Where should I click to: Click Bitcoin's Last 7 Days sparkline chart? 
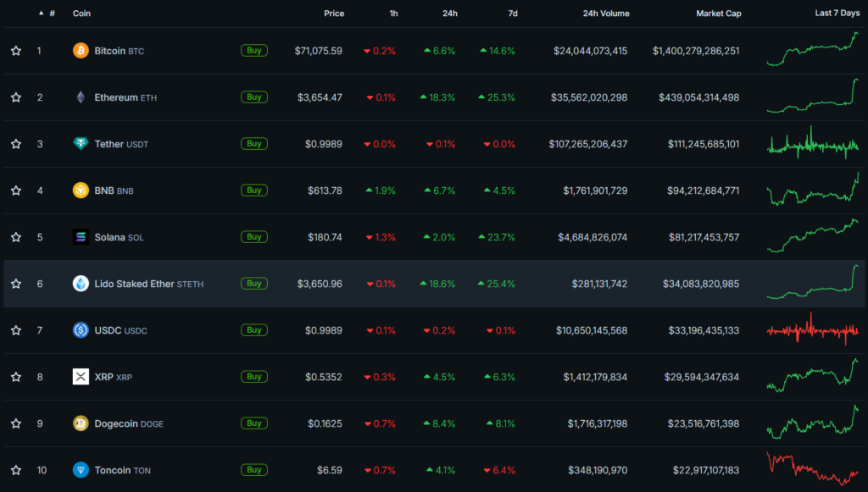[x=812, y=50]
